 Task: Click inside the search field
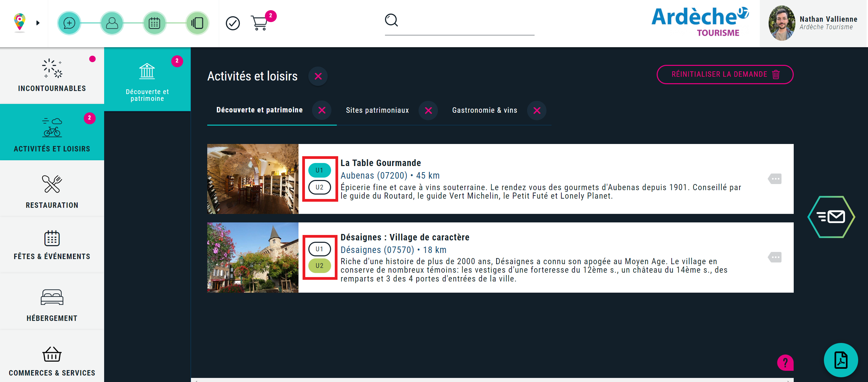(x=458, y=25)
